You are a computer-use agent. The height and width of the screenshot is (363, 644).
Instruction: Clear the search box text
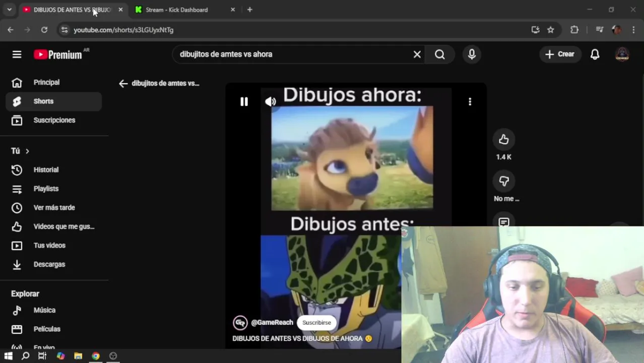[417, 54]
